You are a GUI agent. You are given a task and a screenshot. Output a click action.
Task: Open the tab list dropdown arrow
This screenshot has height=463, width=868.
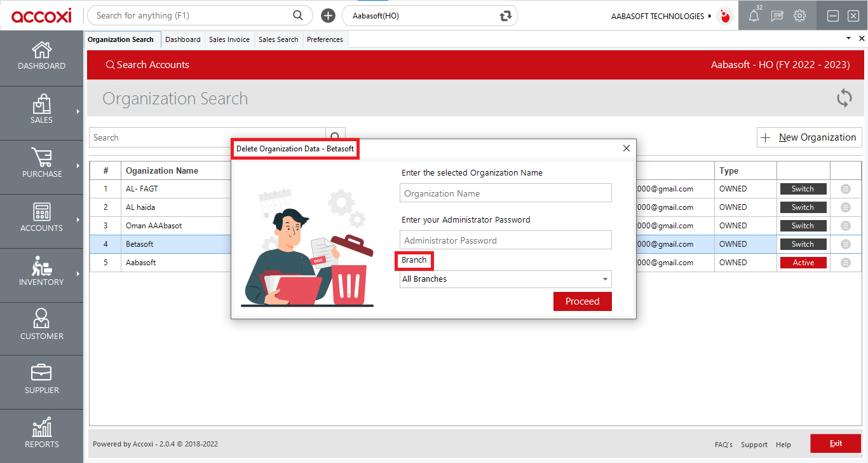tap(848, 39)
